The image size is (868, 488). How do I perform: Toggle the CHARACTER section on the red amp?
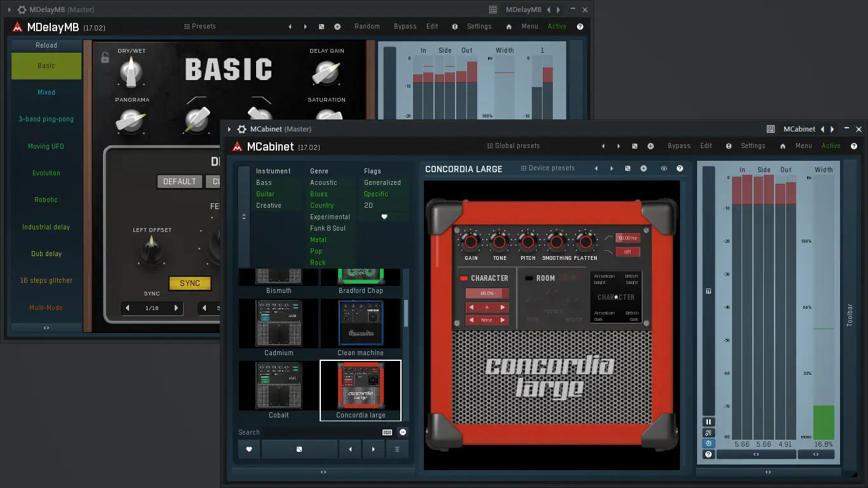[x=464, y=278]
